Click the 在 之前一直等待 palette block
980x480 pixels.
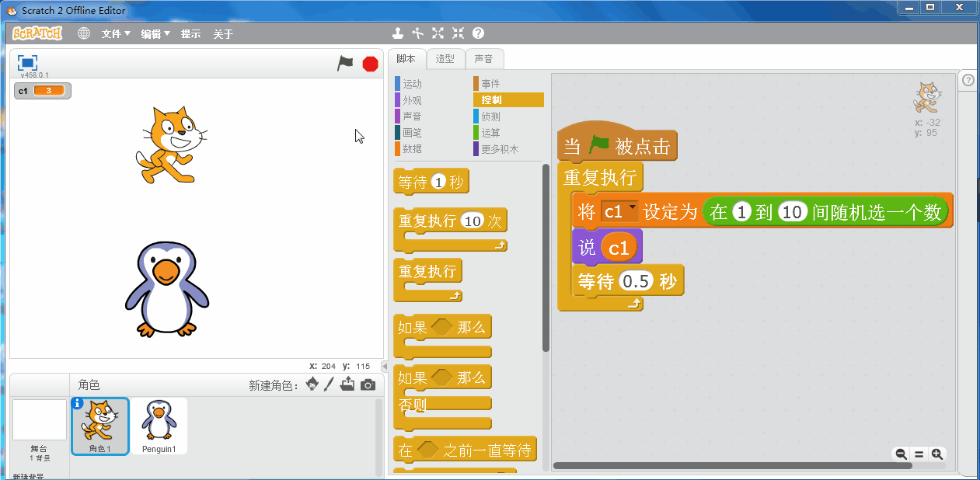click(465, 450)
